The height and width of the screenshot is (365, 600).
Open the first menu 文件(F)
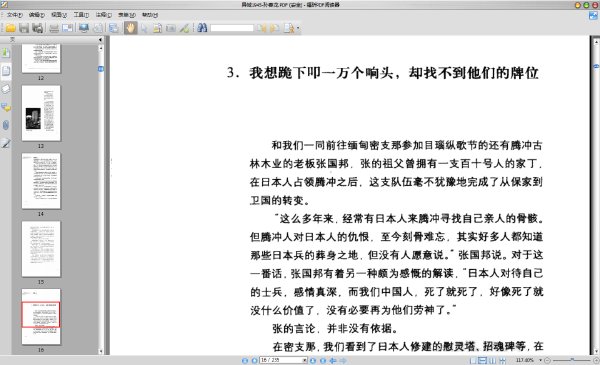click(x=15, y=15)
